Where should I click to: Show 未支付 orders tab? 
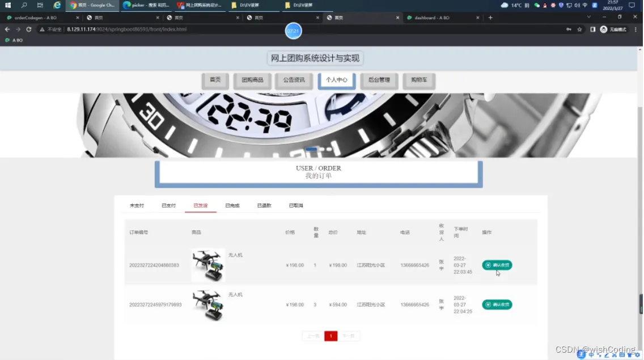(137, 205)
